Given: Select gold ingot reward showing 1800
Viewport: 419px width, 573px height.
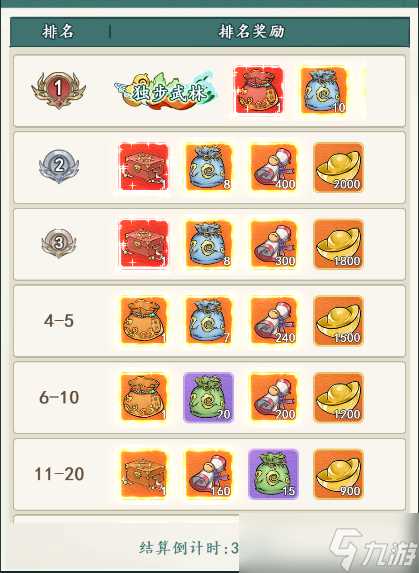Looking at the screenshot, I should (339, 244).
